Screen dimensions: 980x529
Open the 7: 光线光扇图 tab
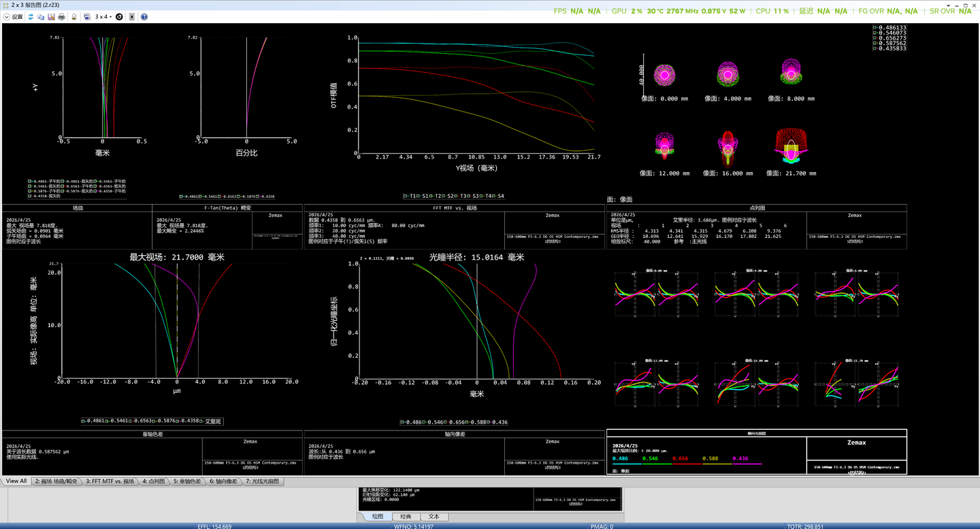pos(264,481)
